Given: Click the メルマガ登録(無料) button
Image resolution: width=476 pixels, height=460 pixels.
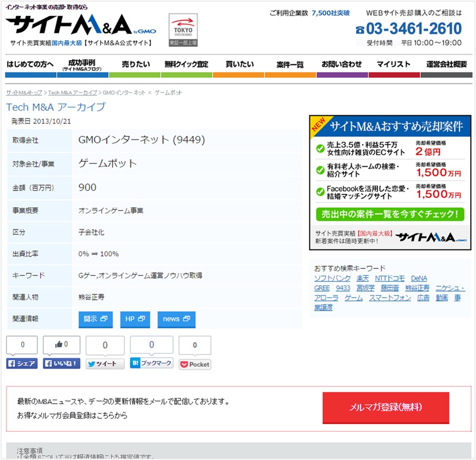Looking at the screenshot, I should coord(386,408).
